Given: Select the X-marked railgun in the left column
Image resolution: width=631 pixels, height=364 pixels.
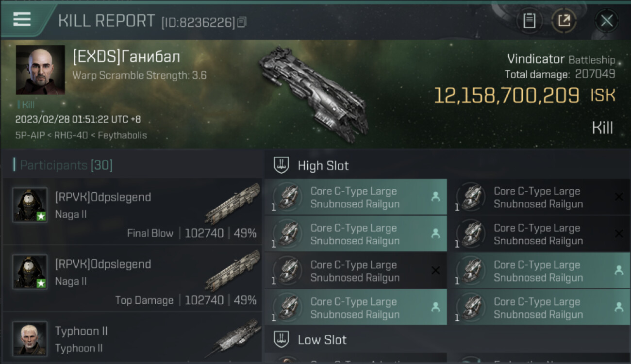Looking at the screenshot, I should pos(356,271).
